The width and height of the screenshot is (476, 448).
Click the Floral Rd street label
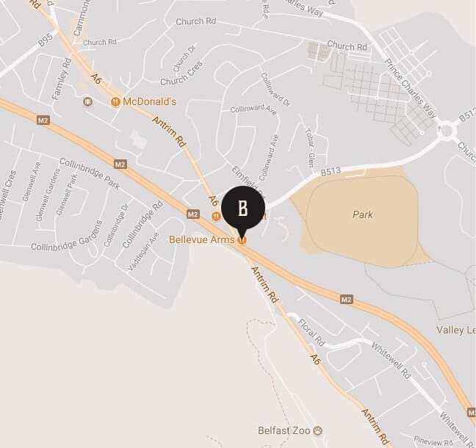tap(311, 332)
